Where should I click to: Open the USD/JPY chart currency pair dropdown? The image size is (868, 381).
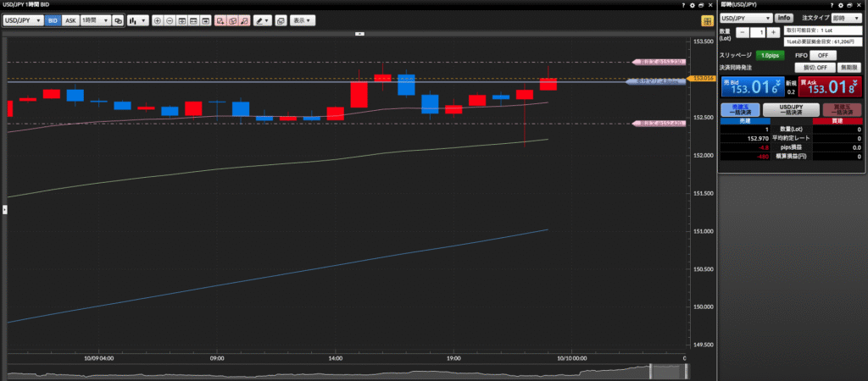coord(23,20)
